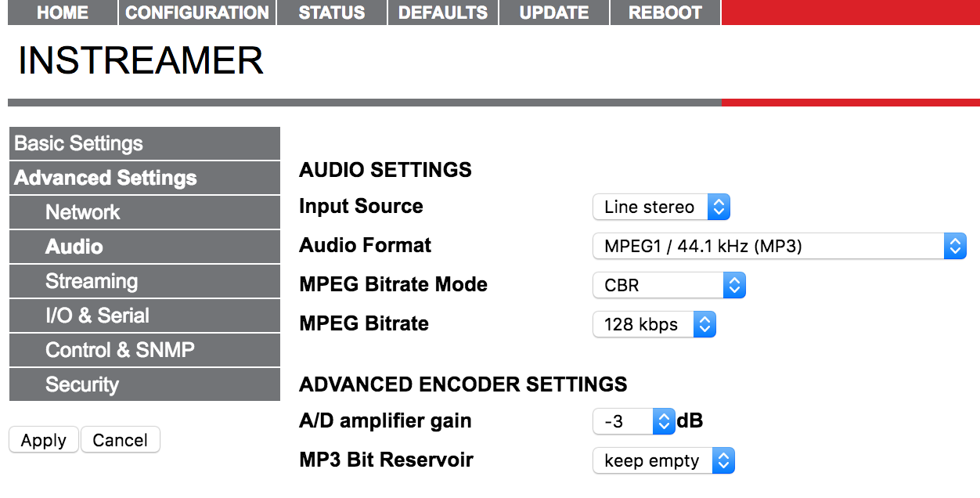
Task: Click the AUDIO SETTINGS heading
Action: (385, 170)
